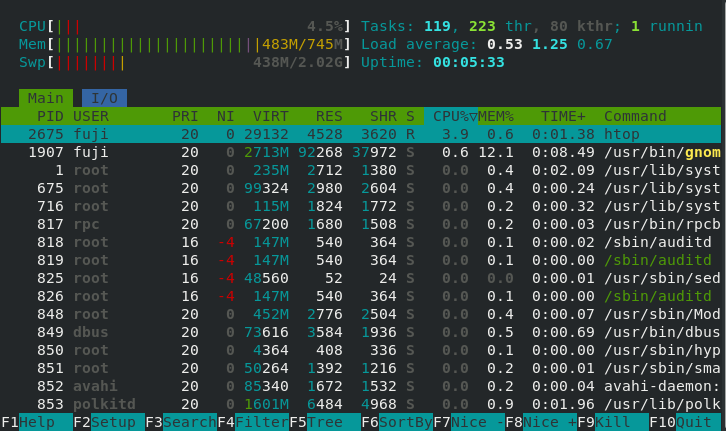
Task: Click VIRT value 2713M
Action: click(x=266, y=152)
